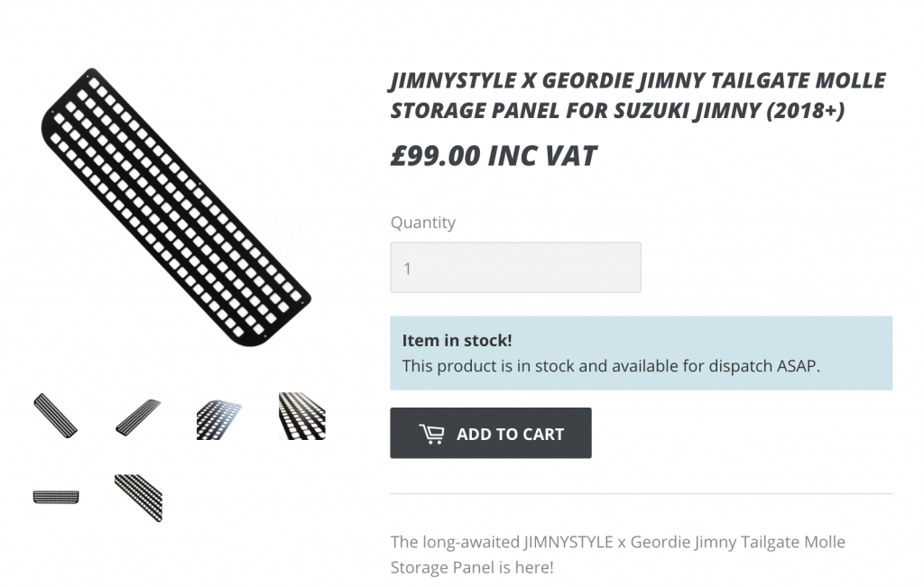Click the Suzuki Jimny (2018+) title line
The width and height of the screenshot is (924, 587).
coord(617,110)
